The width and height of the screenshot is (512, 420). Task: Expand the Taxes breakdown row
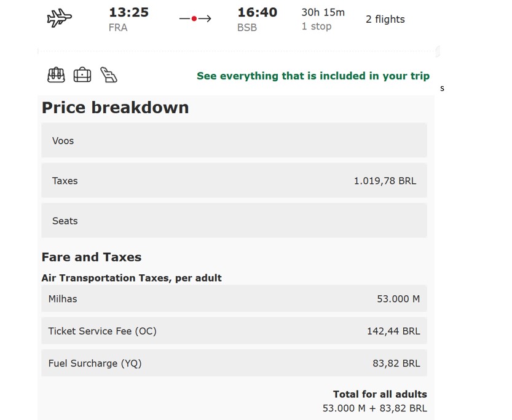(234, 181)
